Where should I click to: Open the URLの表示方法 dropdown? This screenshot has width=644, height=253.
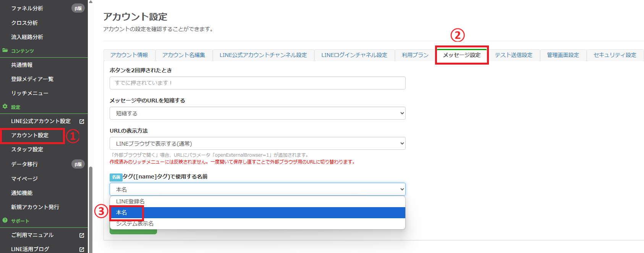point(257,143)
